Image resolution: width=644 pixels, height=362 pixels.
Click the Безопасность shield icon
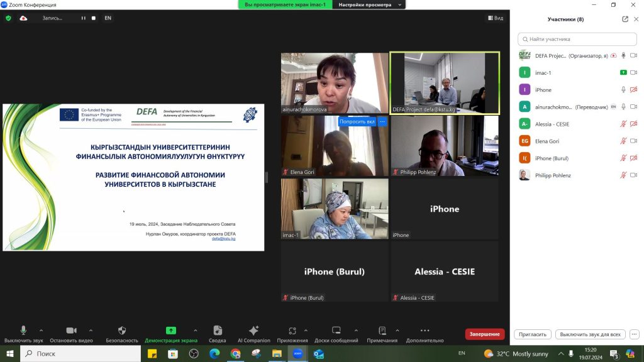[122, 331]
